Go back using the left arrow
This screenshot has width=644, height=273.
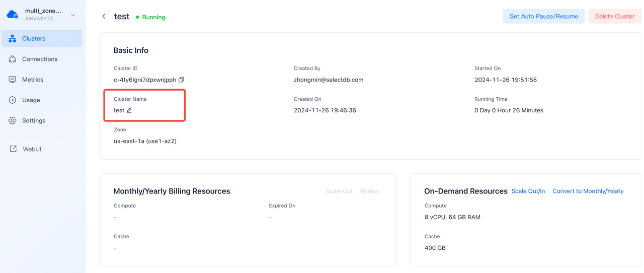click(104, 17)
